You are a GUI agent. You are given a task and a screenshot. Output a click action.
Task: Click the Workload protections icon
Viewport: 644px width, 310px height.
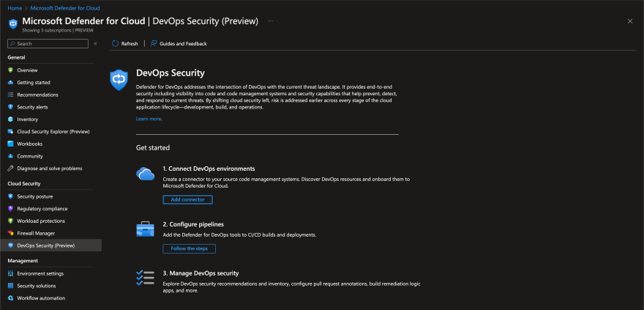click(x=11, y=221)
